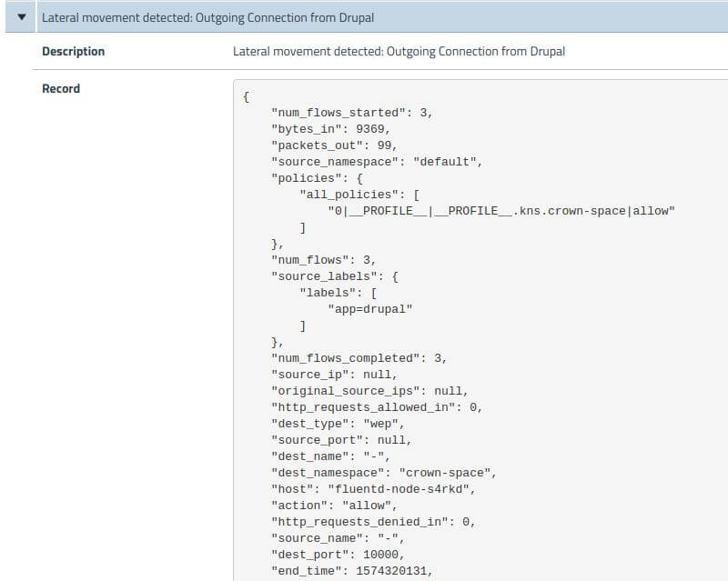Click the "dest_name": "-" line

(x=330, y=456)
